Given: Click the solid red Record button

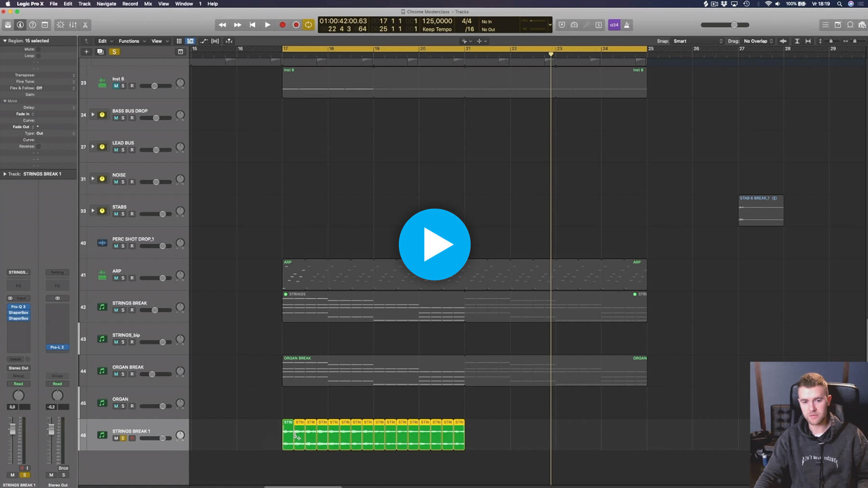Looking at the screenshot, I should pos(283,25).
